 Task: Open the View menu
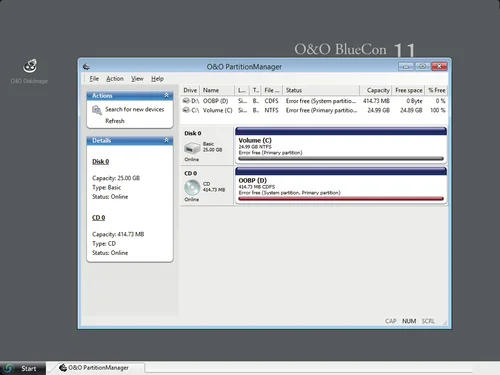point(137,79)
